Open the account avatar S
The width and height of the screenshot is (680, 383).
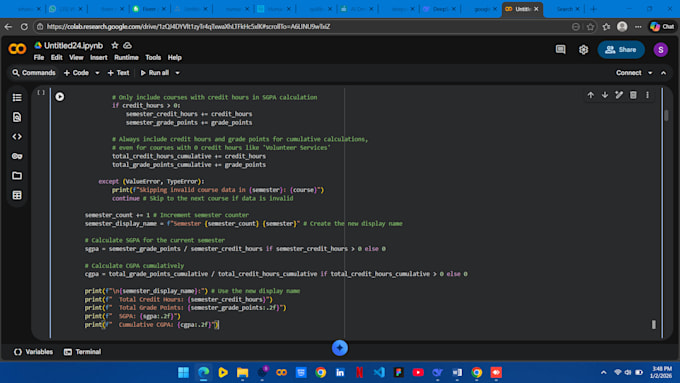click(x=660, y=49)
